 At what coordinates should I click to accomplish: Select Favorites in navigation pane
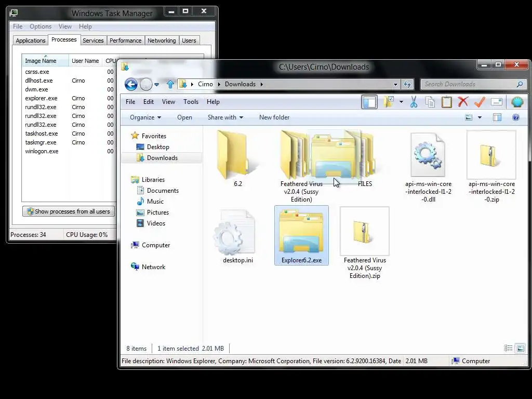click(154, 136)
